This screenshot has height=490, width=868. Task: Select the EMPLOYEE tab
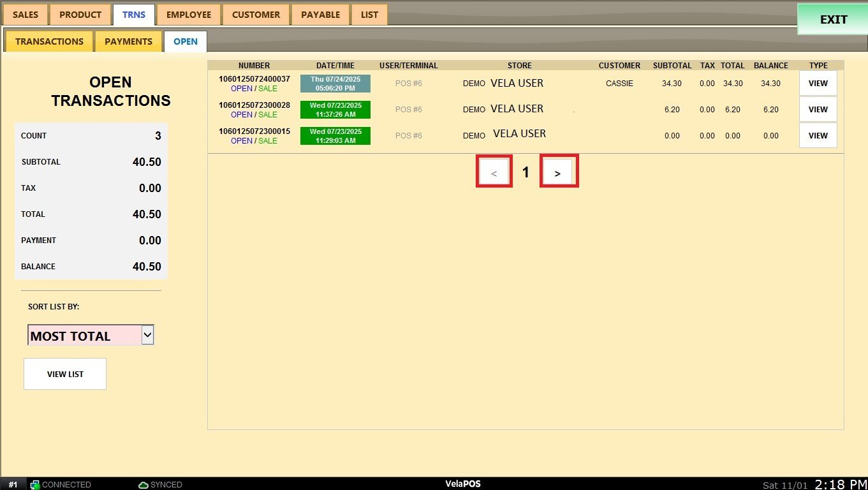(x=189, y=15)
